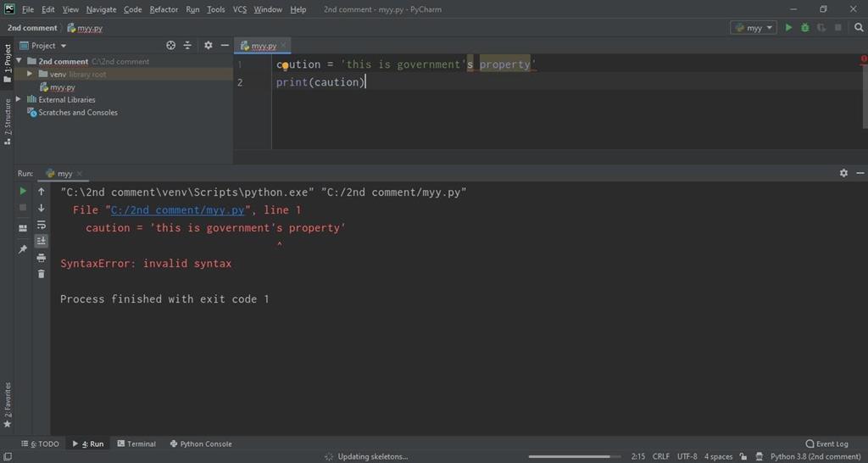This screenshot has width=868, height=463.
Task: Close the myy Run tab
Action: point(79,173)
